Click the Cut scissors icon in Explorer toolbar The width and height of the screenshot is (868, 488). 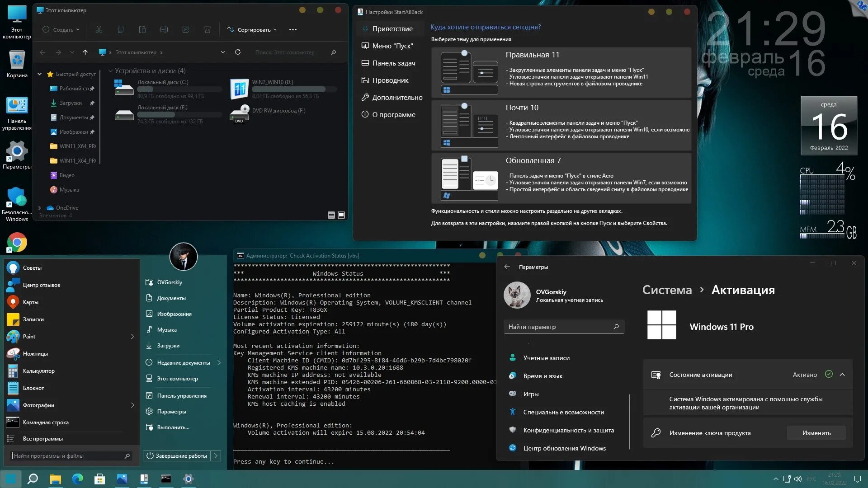coord(99,30)
